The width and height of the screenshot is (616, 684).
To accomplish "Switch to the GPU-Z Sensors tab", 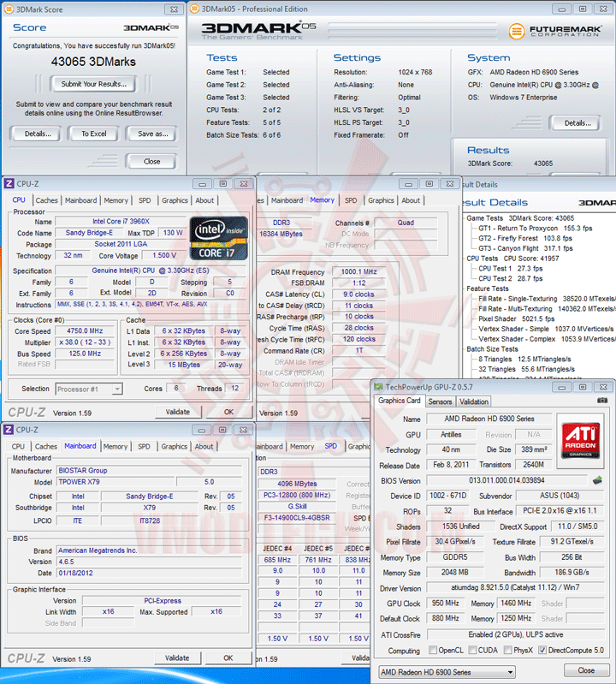I will tap(440, 401).
